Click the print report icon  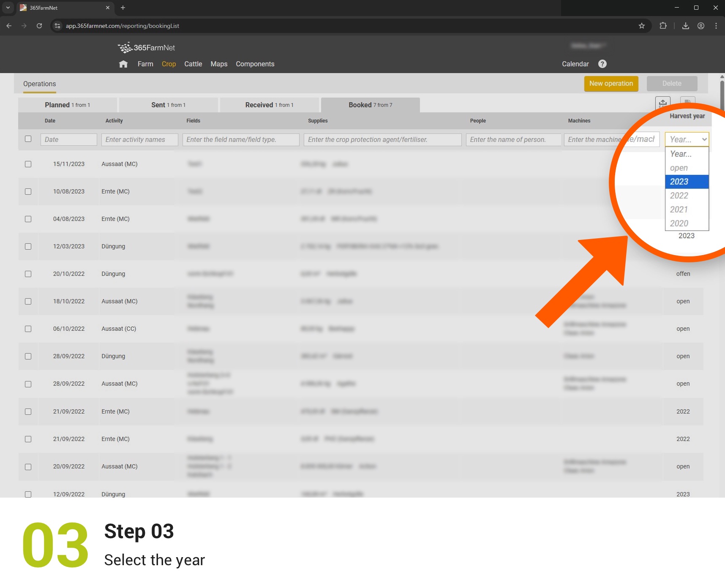687,103
